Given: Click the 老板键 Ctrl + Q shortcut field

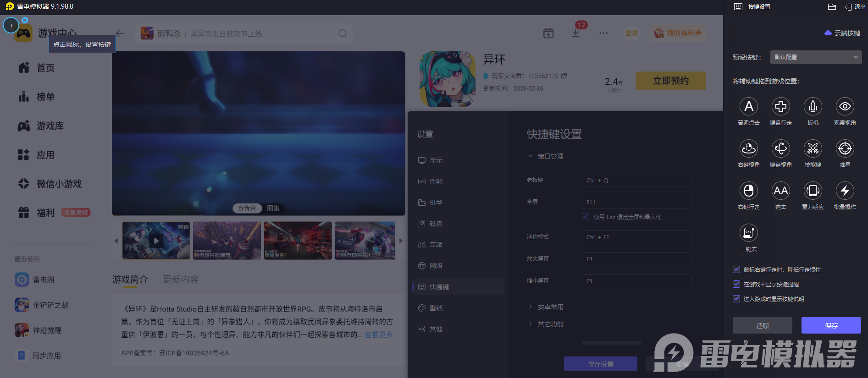Looking at the screenshot, I should click(x=637, y=180).
